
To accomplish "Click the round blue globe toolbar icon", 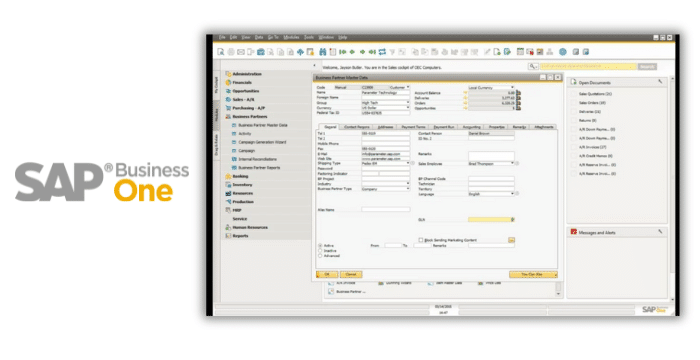I will pyautogui.click(x=563, y=52).
